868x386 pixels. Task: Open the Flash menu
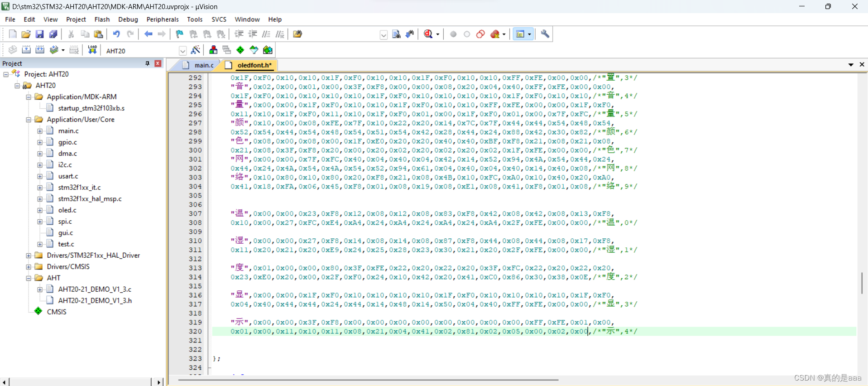tap(102, 19)
